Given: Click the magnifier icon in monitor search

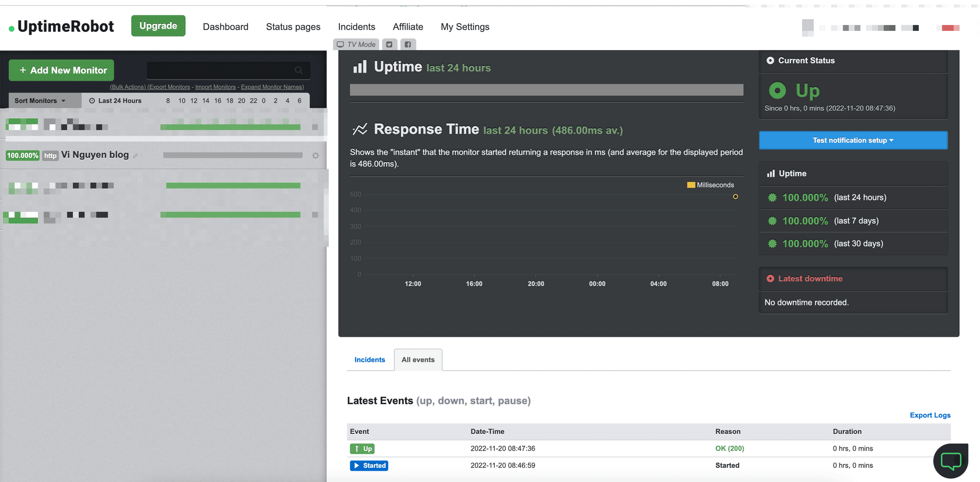Looking at the screenshot, I should [298, 71].
